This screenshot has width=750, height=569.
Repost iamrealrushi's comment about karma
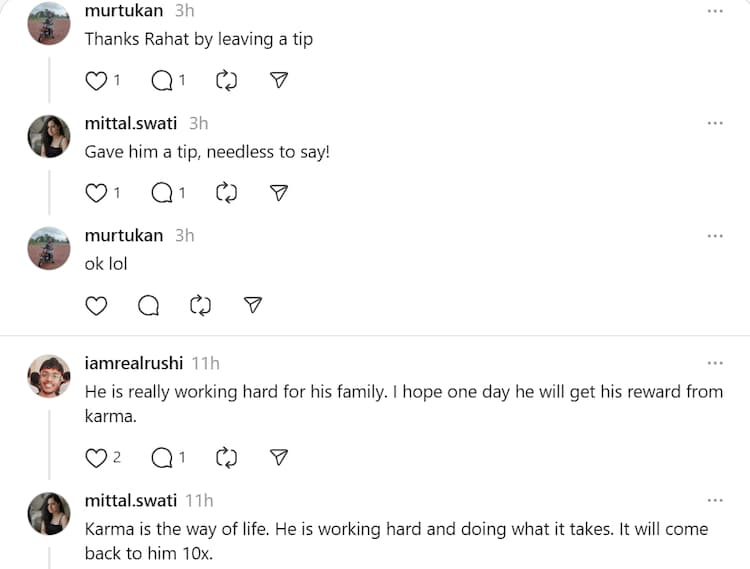(227, 458)
